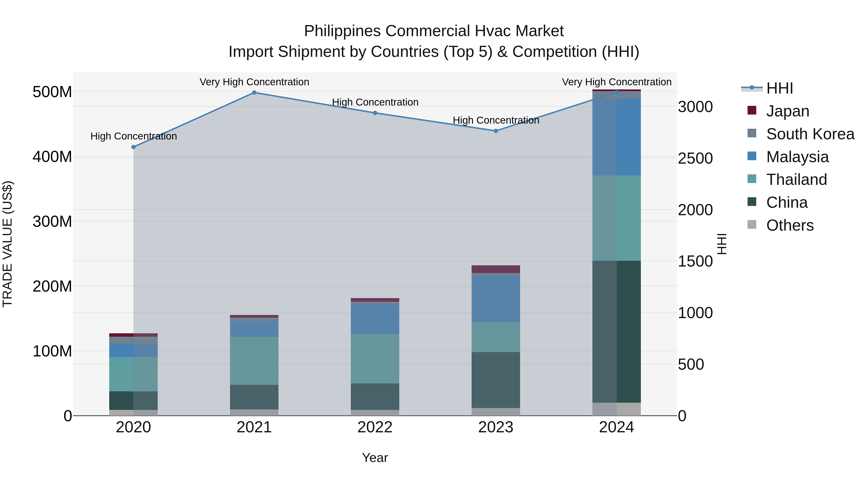Click the 2024 'Very High Concentration' annotation
The image size is (868, 488).
tap(617, 82)
